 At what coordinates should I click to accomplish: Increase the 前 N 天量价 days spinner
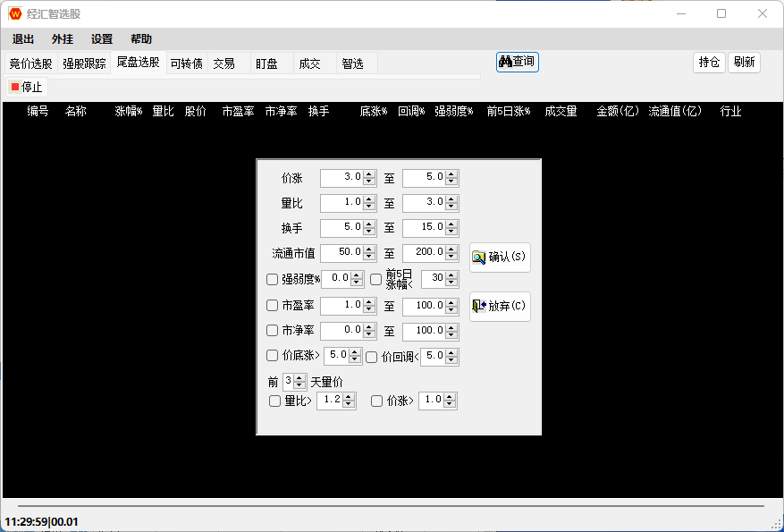pos(301,378)
